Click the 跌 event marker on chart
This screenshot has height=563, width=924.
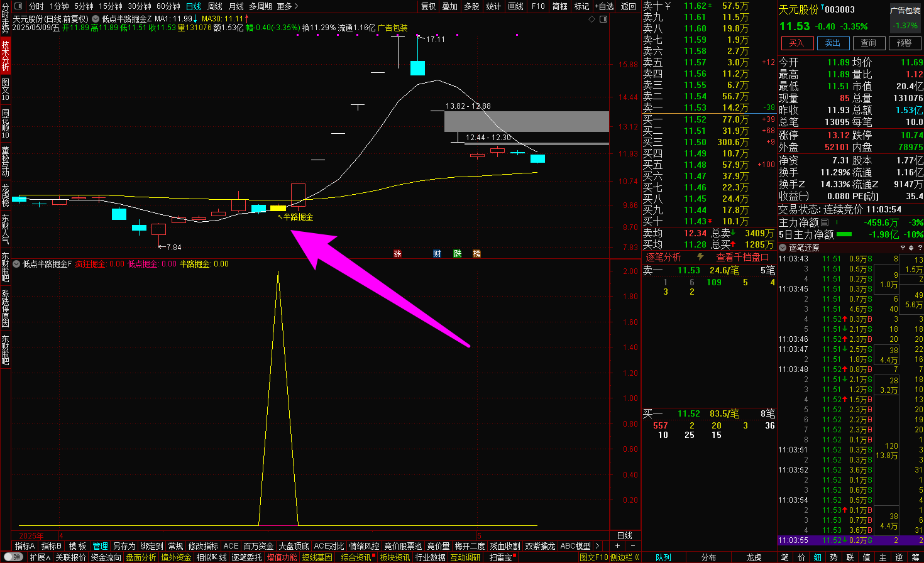pos(457,254)
